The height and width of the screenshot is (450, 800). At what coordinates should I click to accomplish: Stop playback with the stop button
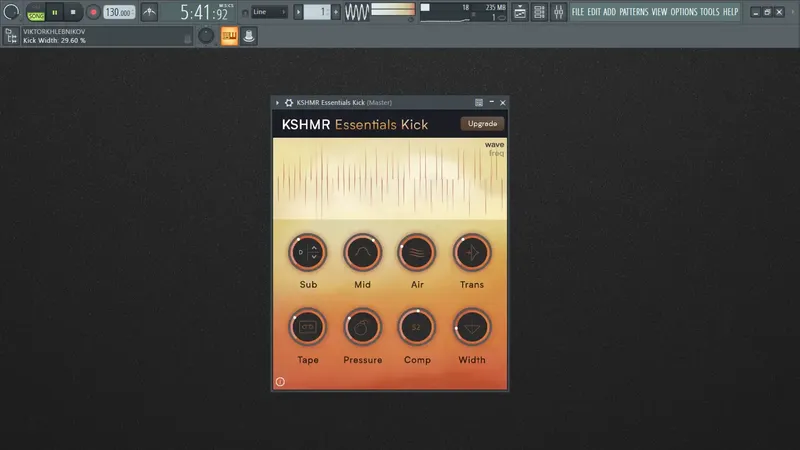[73, 12]
